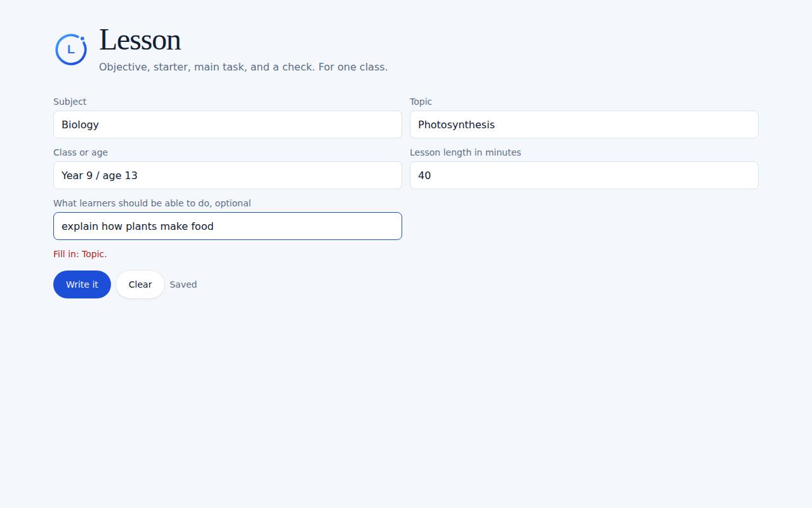
Task: Hit the Clear button
Action: 140,284
